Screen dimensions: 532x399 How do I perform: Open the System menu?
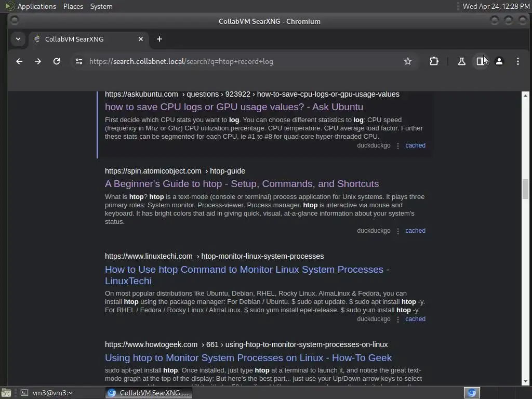coord(101,6)
